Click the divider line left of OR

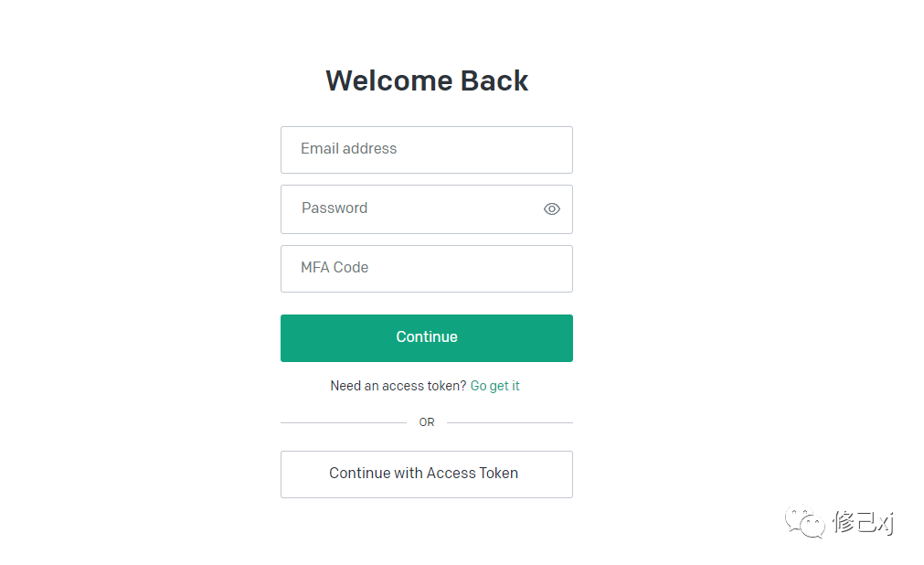[x=344, y=423]
